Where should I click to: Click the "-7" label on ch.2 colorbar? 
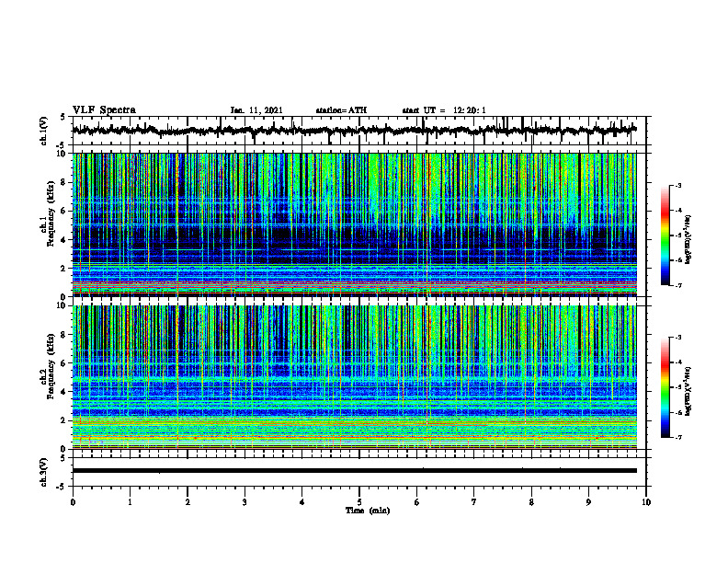click(x=677, y=437)
